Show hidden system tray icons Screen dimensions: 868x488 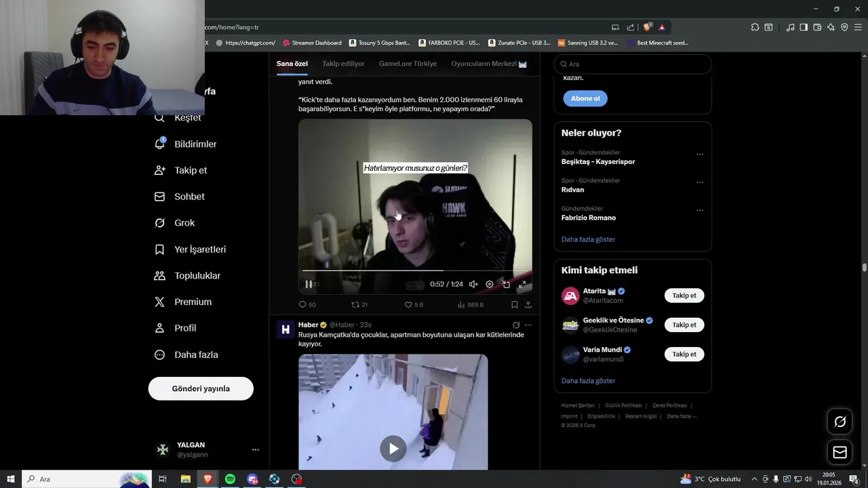click(753, 479)
